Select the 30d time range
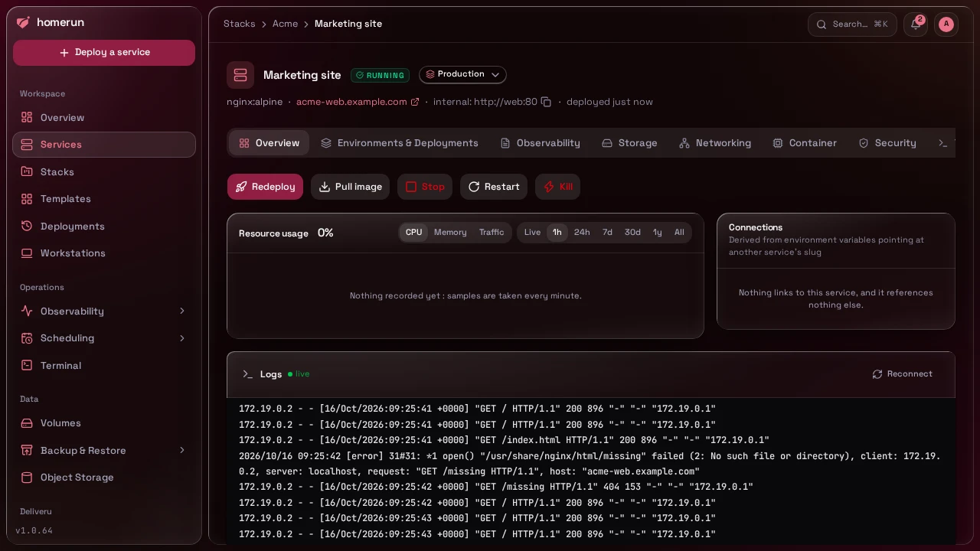Screen dimensions: 980x551 (632, 233)
